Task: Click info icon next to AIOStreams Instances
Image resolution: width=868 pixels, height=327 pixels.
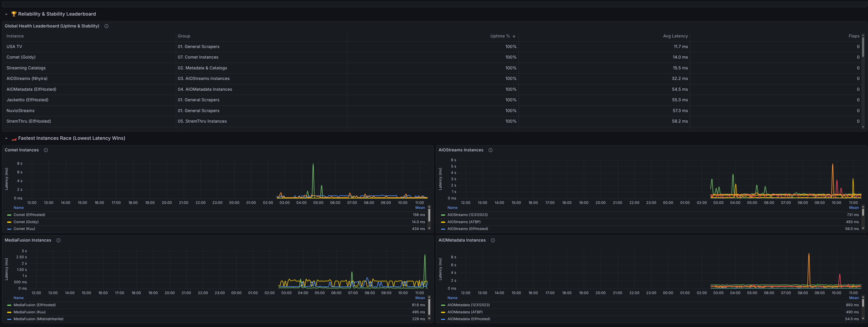Action: coord(491,150)
